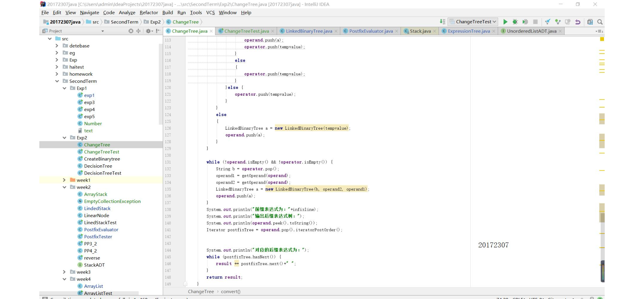Select StackADT interface in tree
This screenshot has height=299, width=644.
point(94,265)
